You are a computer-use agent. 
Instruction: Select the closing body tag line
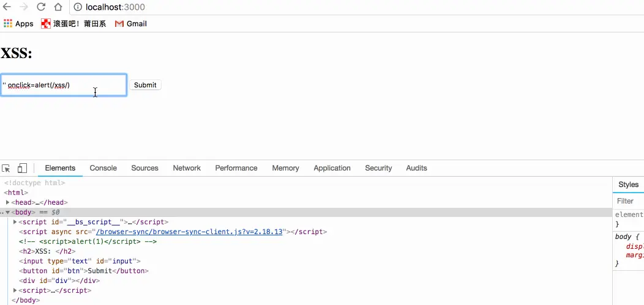pyautogui.click(x=26, y=301)
